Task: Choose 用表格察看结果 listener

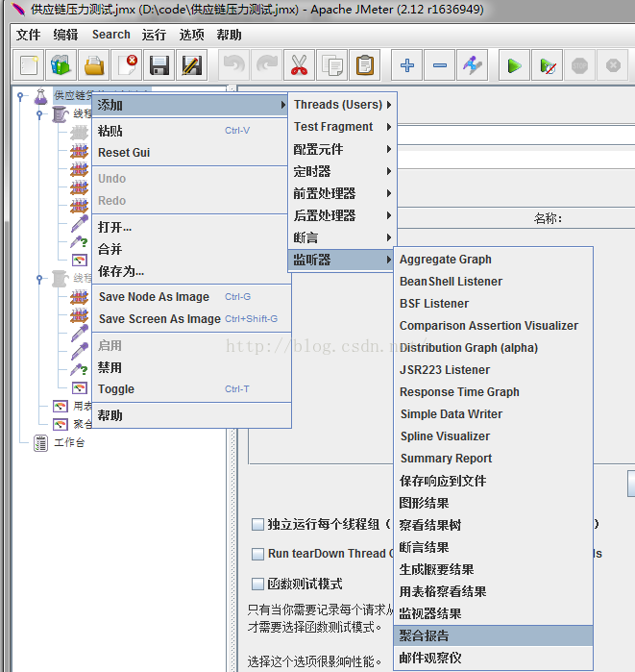Action: tap(493, 591)
